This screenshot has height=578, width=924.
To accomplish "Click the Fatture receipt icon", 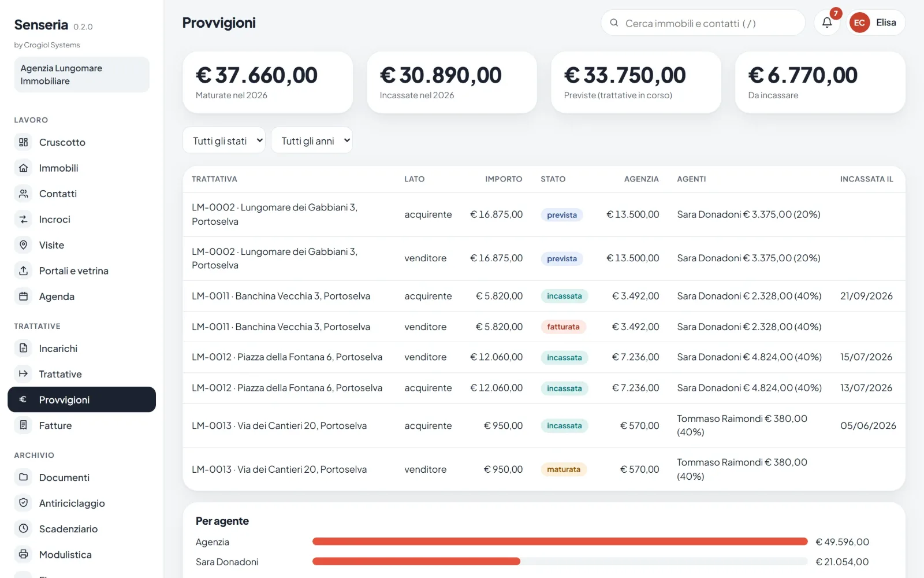I will 23,425.
